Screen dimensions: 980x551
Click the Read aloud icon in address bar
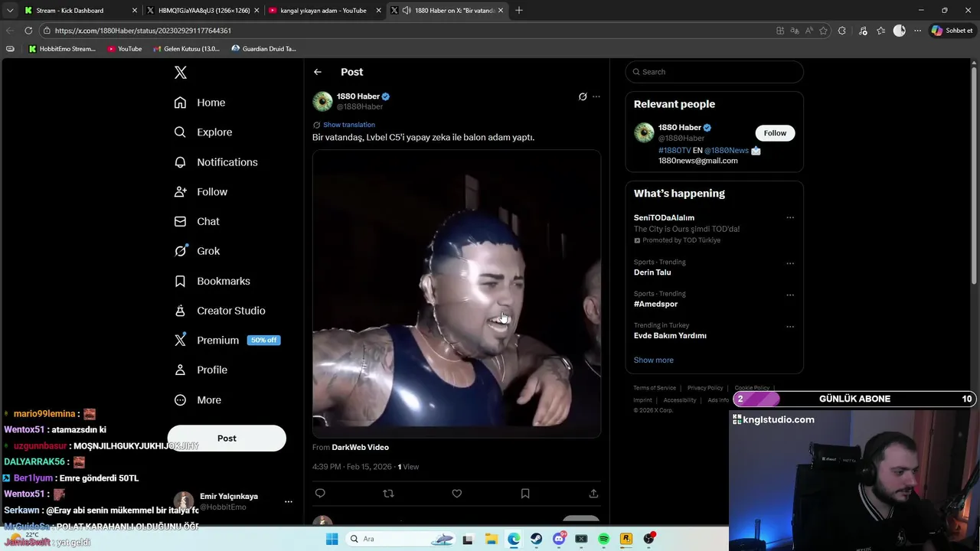point(809,31)
